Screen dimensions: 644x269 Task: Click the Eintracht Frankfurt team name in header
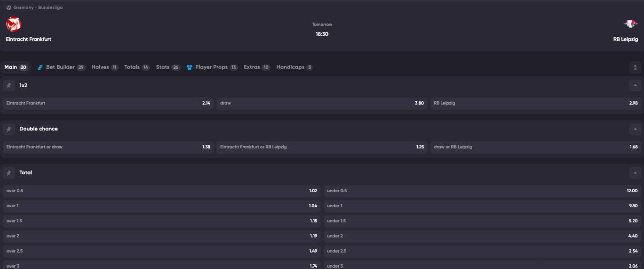pyautogui.click(x=29, y=40)
